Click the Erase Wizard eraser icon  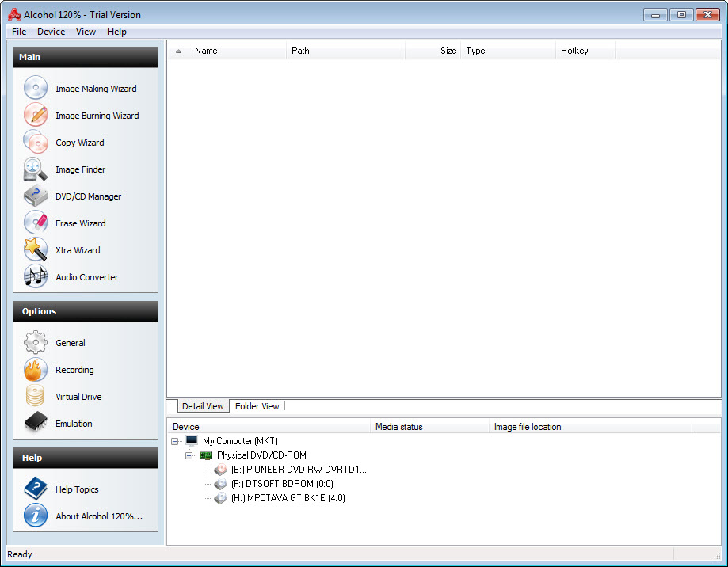point(36,223)
